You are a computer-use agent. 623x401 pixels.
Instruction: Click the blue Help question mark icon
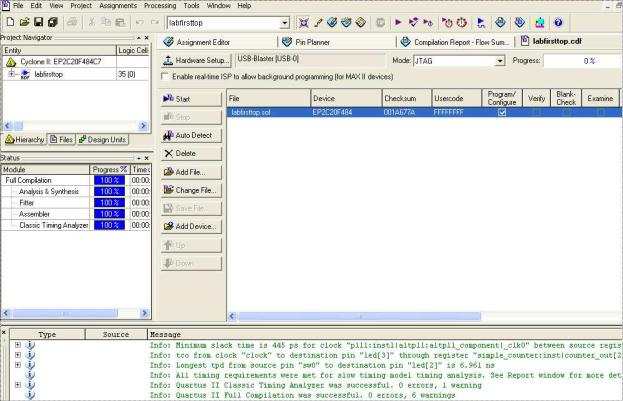558,23
